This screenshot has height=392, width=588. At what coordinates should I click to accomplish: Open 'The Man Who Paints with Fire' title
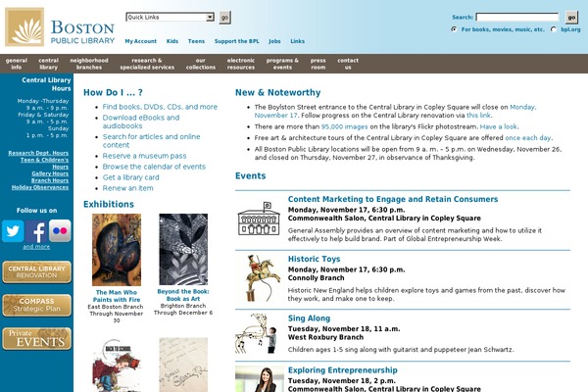117,296
